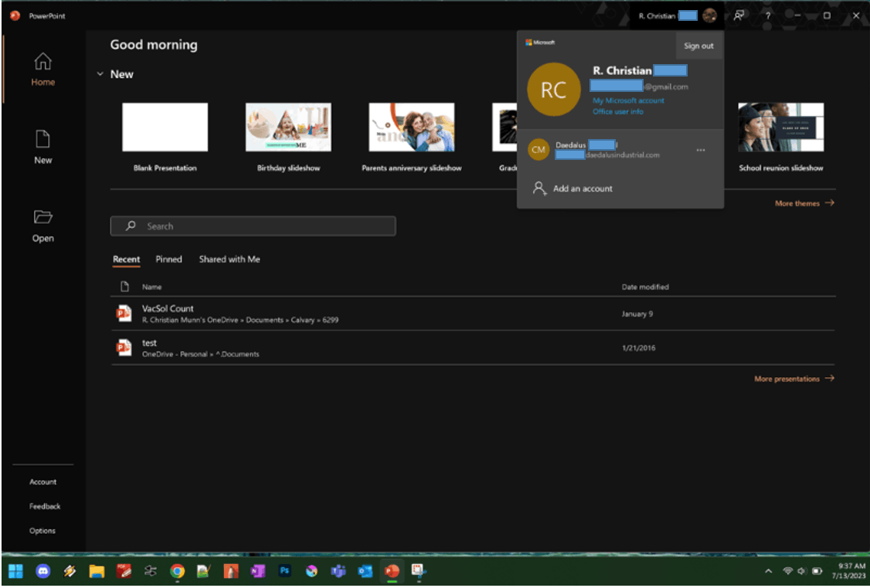The image size is (870, 588).
Task: Click the January 9 date of VacSol Count
Action: click(637, 314)
